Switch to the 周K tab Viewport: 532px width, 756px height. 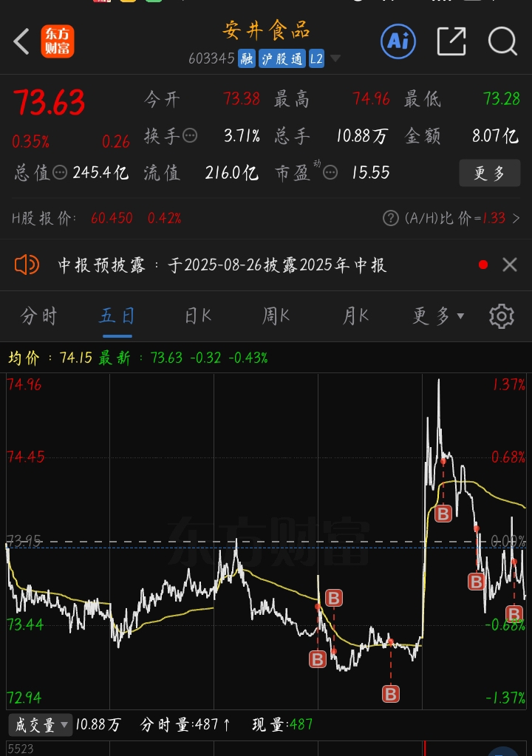[276, 316]
